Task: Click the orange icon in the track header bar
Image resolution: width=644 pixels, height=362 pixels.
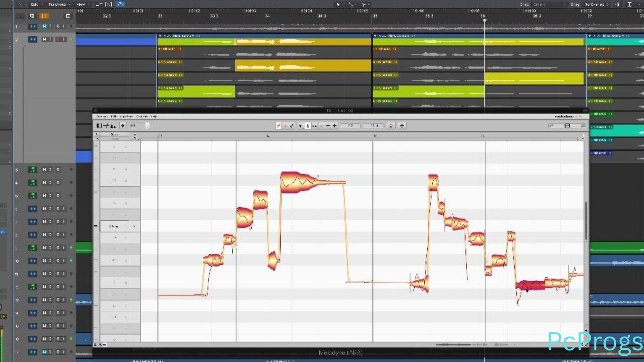Action: (x=44, y=16)
